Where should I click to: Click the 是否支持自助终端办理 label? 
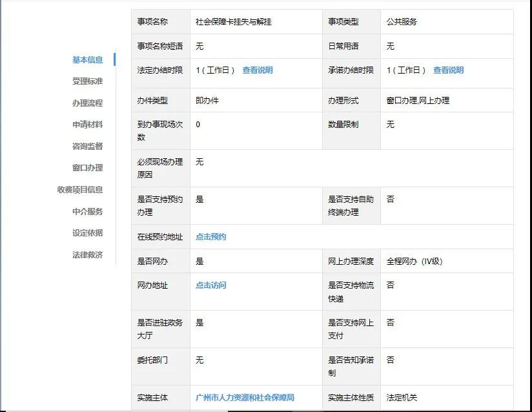351,205
